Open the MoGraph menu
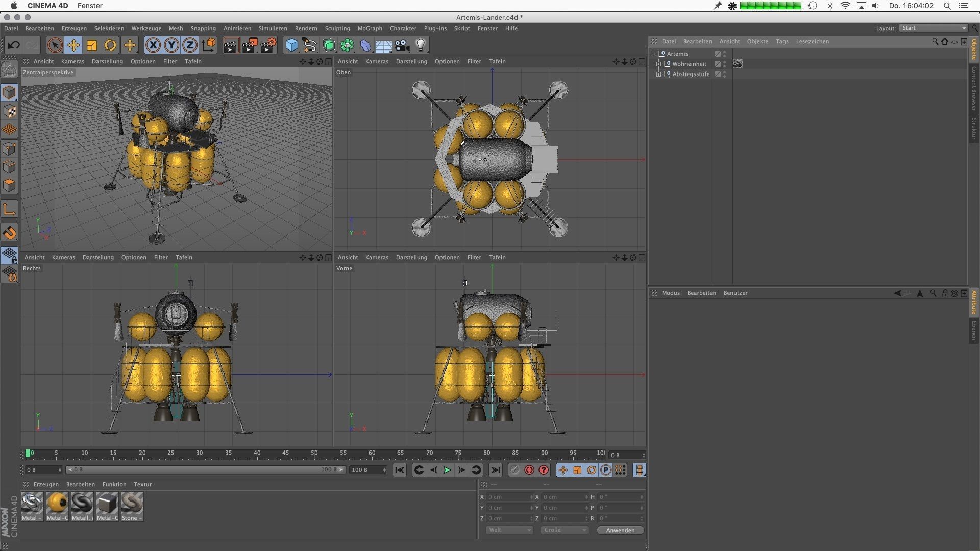The height and width of the screenshot is (551, 980). (x=370, y=29)
